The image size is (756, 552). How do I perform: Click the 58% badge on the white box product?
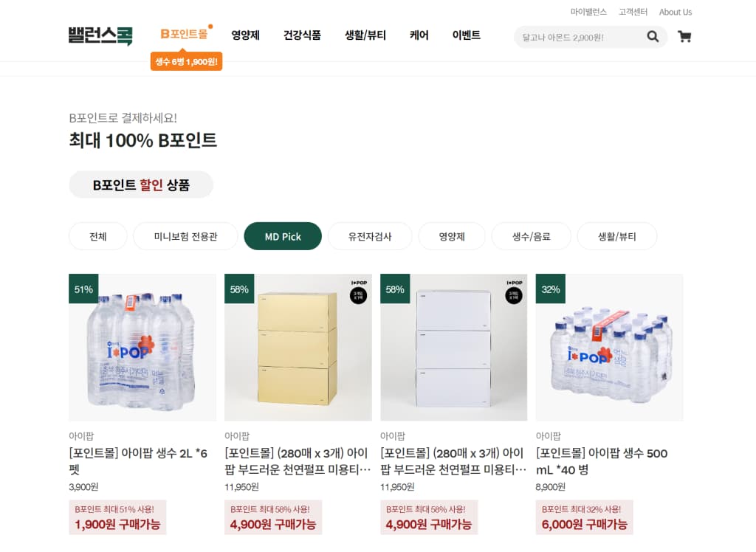click(394, 289)
